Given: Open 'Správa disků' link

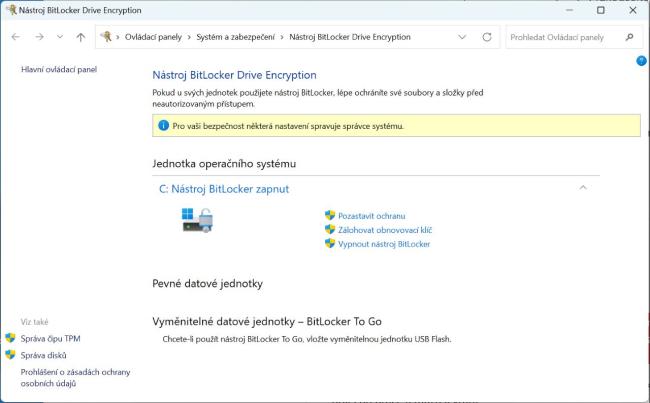Looking at the screenshot, I should [x=43, y=355].
